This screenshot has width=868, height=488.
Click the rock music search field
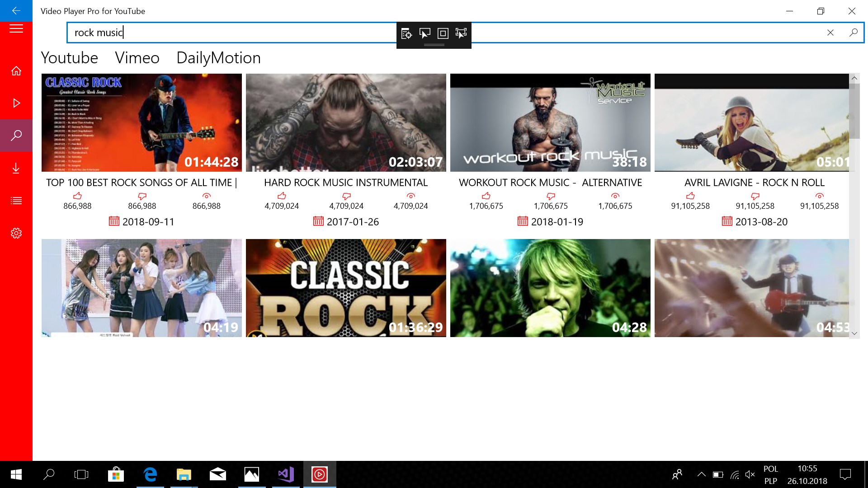coord(465,33)
